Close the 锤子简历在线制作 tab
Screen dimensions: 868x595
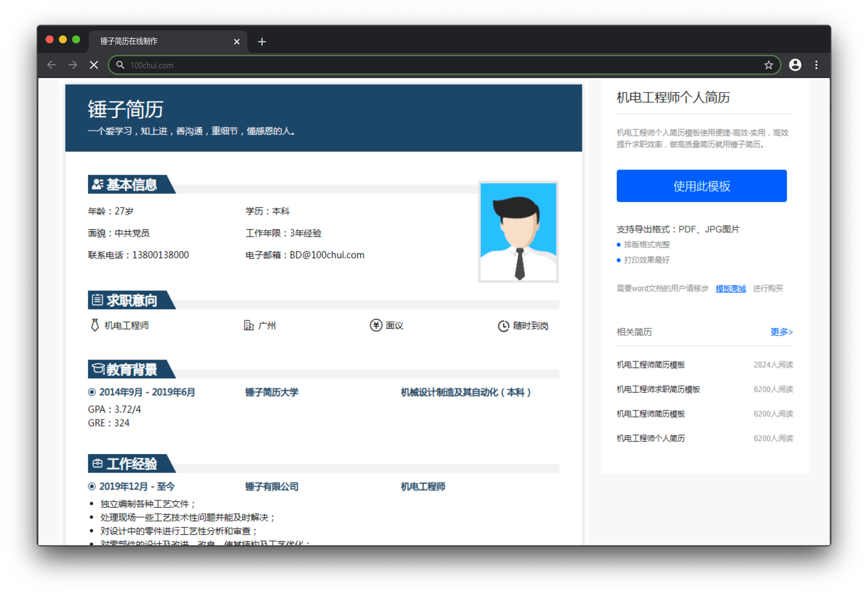(x=237, y=41)
